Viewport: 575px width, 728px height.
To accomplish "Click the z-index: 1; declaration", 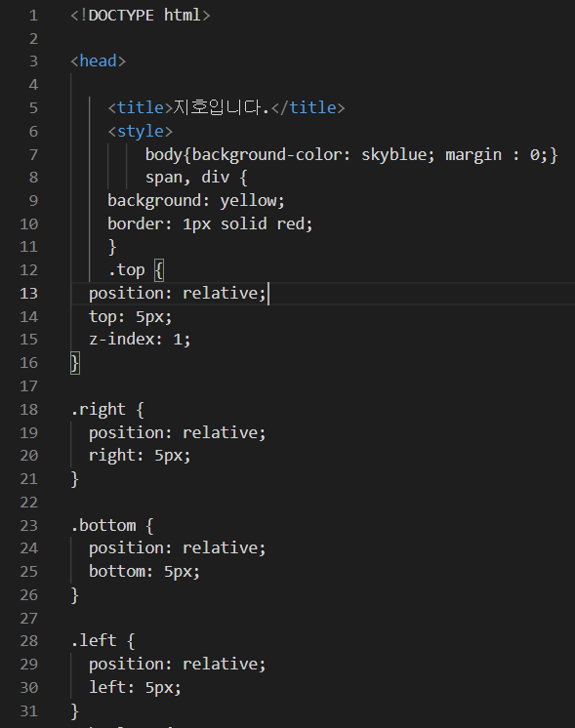I will pyautogui.click(x=140, y=340).
